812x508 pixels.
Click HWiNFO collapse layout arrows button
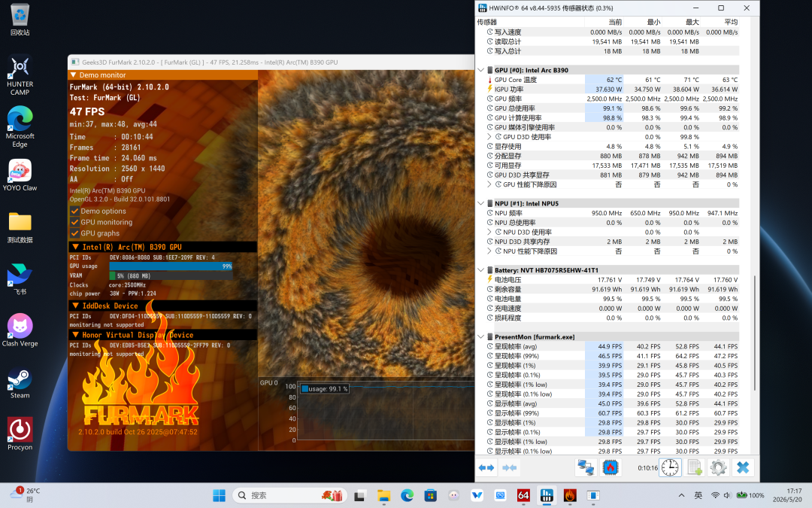click(x=510, y=467)
